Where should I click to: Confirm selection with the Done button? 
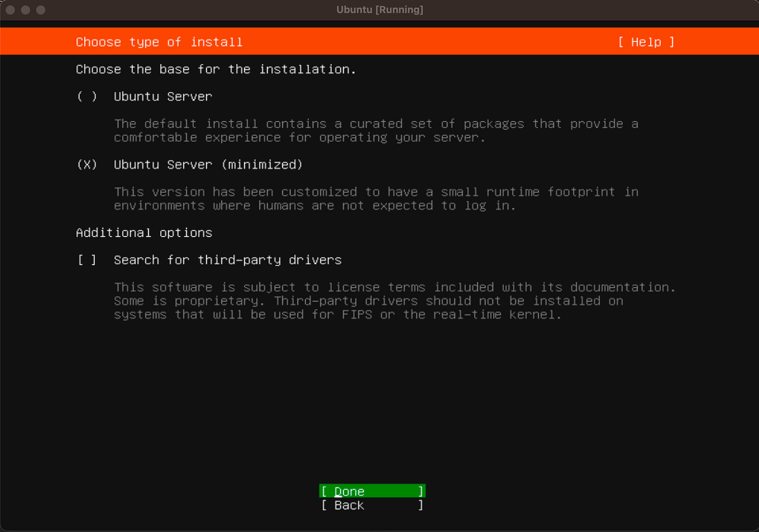pyautogui.click(x=372, y=491)
